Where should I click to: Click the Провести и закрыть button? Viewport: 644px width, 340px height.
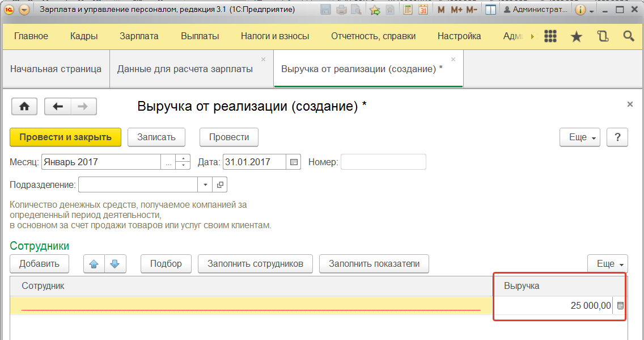coord(65,137)
